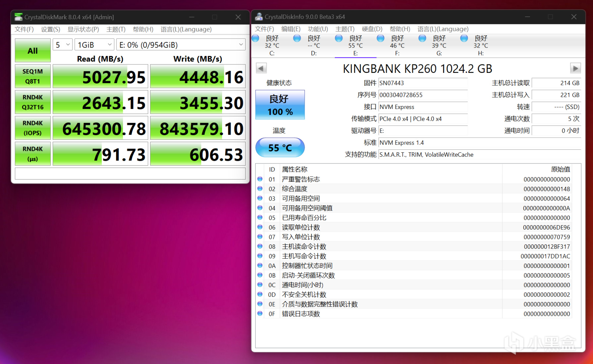Go to previous disk with left arrow

(x=261, y=68)
